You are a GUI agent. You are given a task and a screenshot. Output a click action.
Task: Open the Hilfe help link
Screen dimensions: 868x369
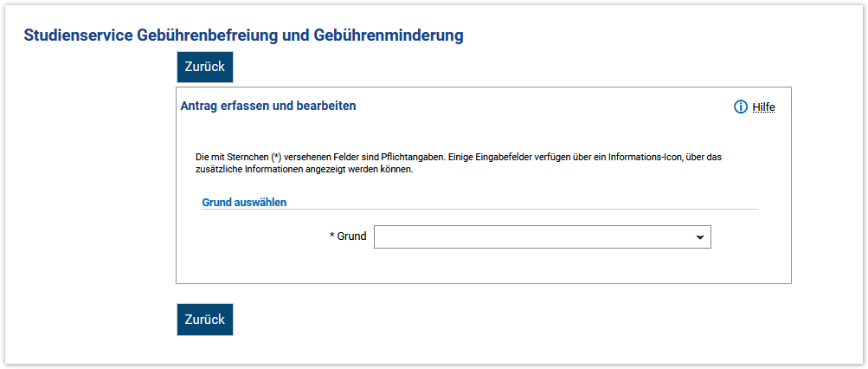click(763, 107)
